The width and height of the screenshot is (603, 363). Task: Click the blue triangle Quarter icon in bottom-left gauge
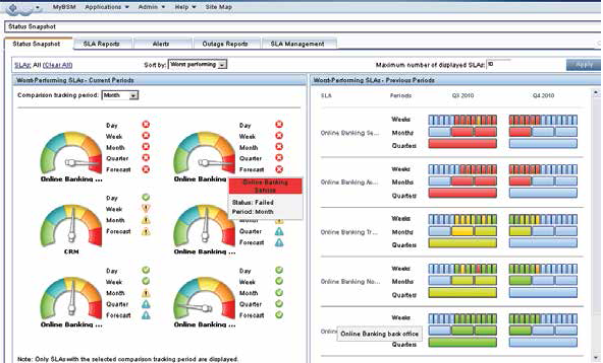coord(146,304)
